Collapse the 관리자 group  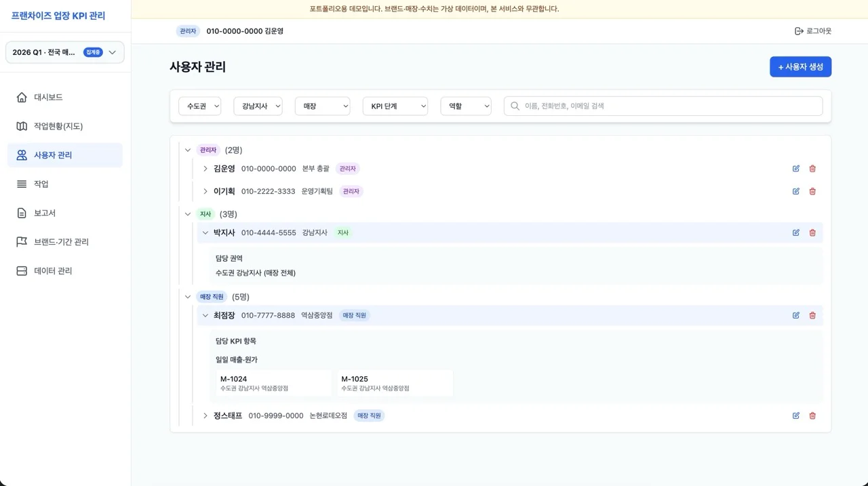(188, 150)
